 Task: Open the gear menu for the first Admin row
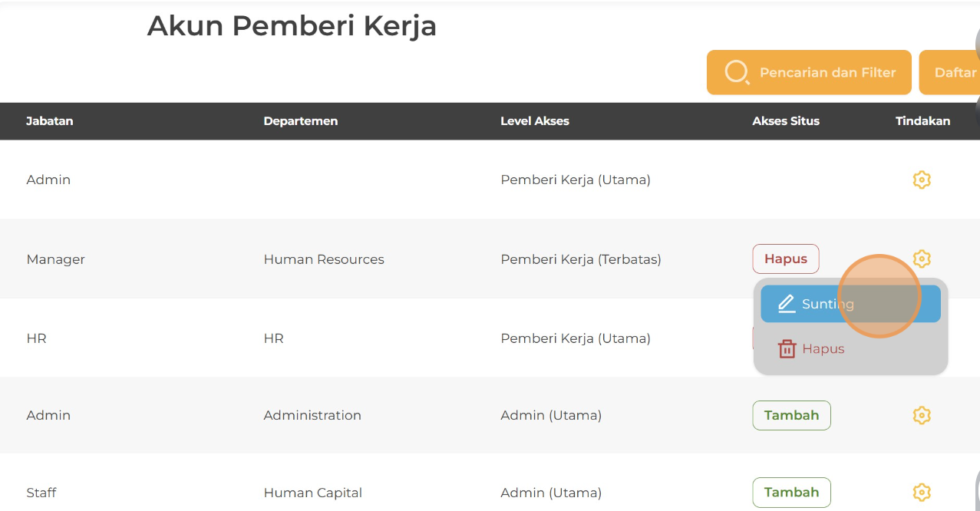(x=922, y=180)
